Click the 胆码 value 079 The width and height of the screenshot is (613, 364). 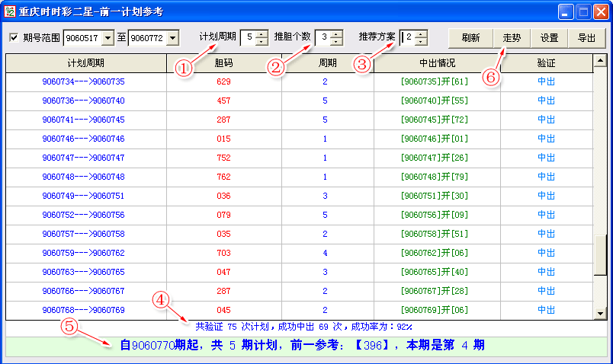[x=223, y=216]
